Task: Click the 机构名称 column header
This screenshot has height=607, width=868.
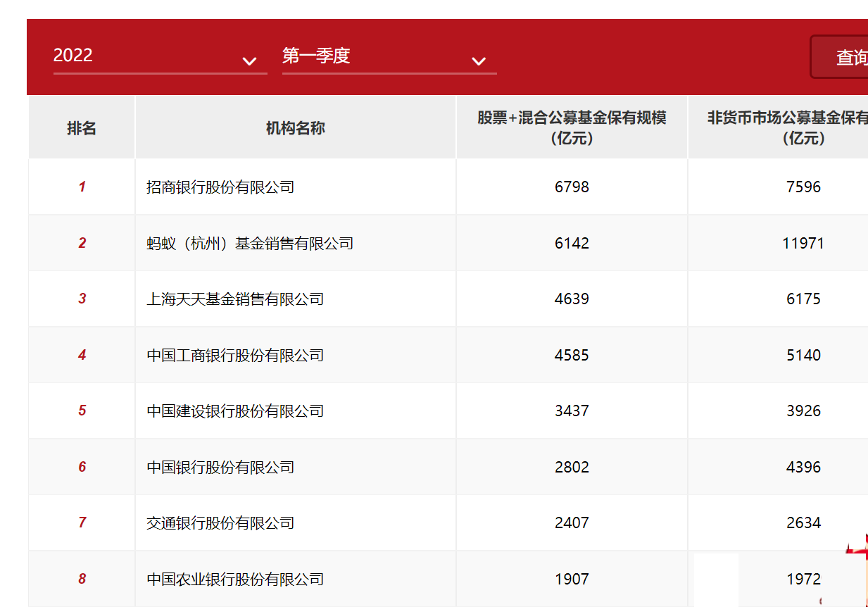Action: (296, 128)
